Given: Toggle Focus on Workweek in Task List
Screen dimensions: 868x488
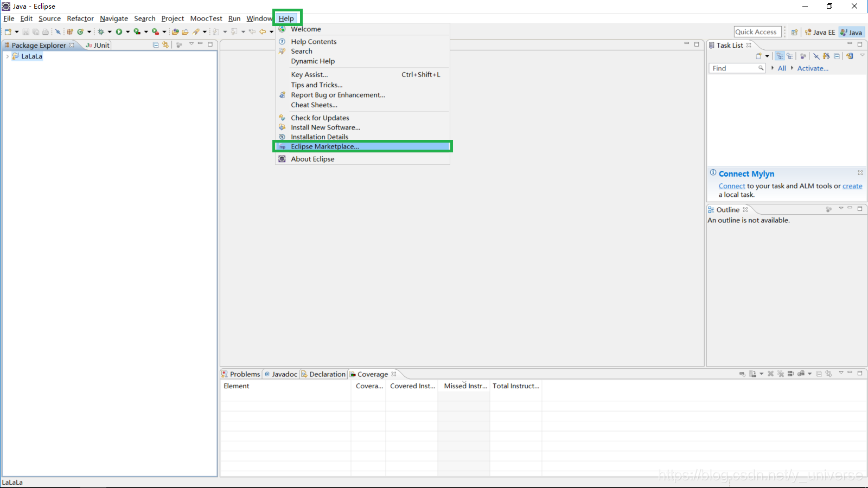Looking at the screenshot, I should pyautogui.click(x=803, y=56).
